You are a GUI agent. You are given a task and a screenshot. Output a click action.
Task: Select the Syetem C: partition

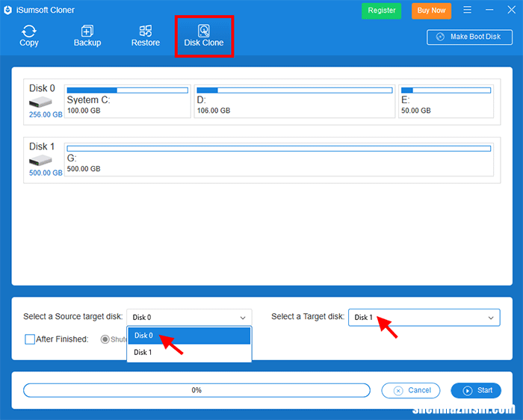click(x=128, y=101)
